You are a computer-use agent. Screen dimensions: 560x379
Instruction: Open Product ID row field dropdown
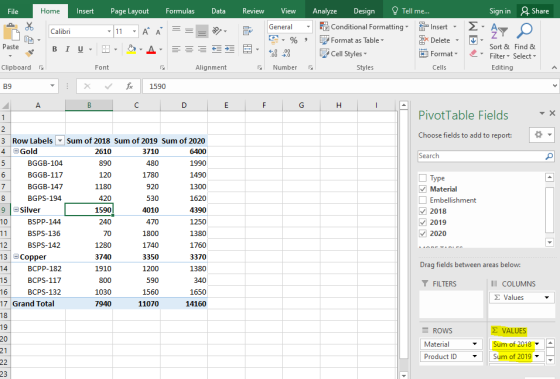[x=475, y=356]
